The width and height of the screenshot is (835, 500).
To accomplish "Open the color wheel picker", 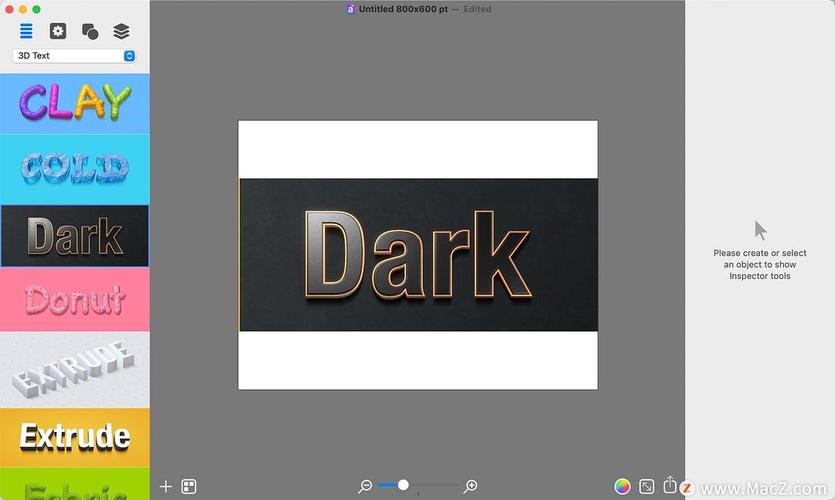I will click(x=622, y=486).
